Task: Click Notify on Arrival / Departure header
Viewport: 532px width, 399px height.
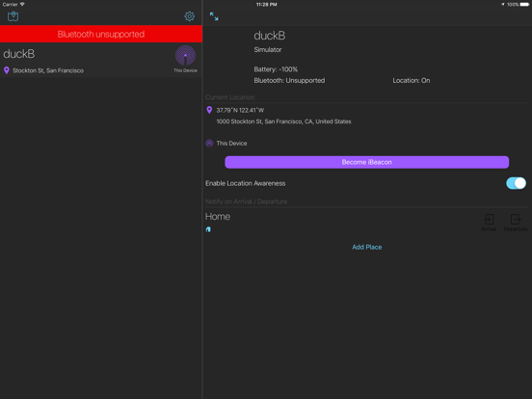Action: point(247,201)
